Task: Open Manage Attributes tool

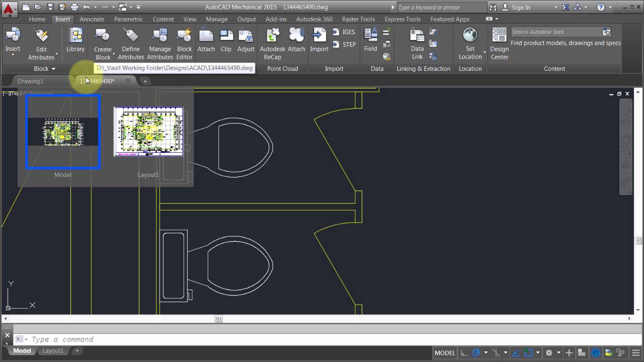Action: (x=160, y=44)
